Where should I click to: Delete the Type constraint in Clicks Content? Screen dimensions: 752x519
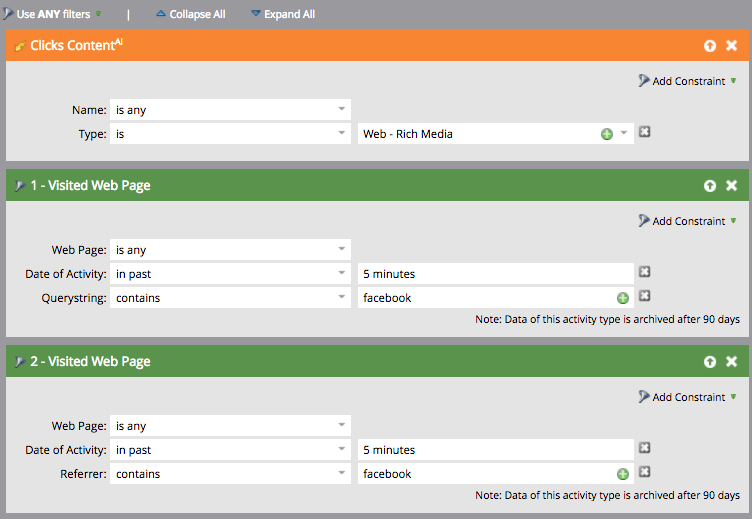pyautogui.click(x=645, y=132)
